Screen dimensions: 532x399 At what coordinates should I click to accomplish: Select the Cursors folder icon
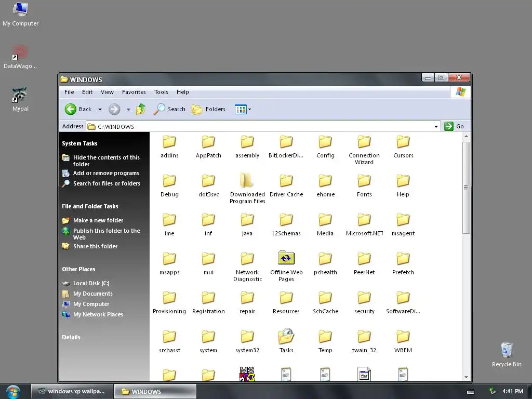403,142
